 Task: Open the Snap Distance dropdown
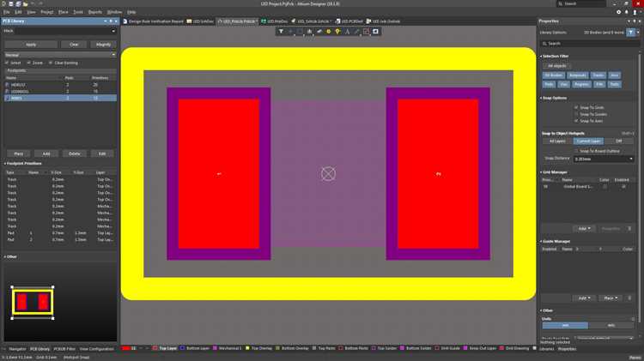pos(604,159)
